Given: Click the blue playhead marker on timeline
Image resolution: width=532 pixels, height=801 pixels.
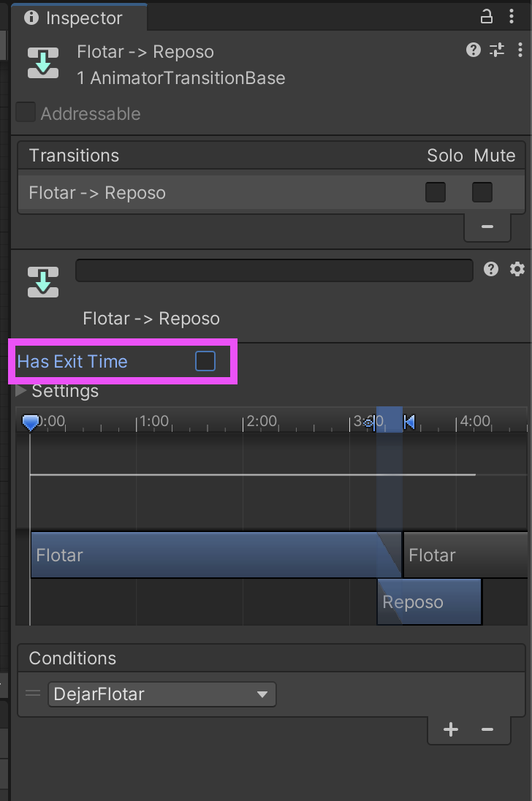Looking at the screenshot, I should [31, 422].
